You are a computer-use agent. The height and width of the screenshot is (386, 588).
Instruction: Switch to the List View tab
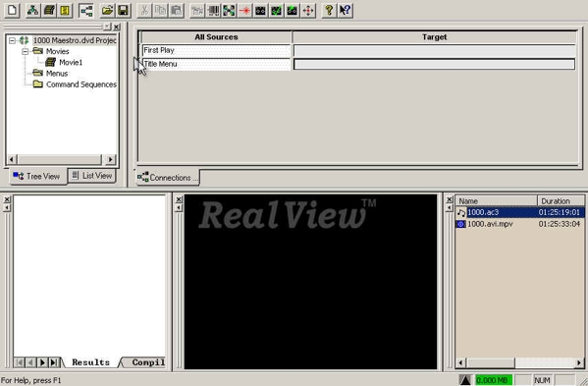92,176
